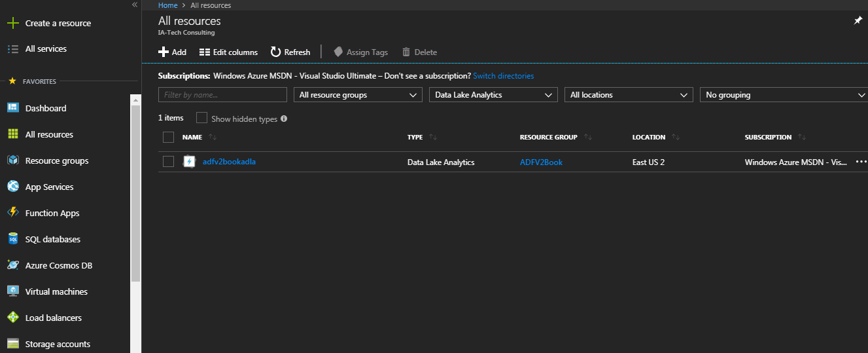Open the All services menu entry

tap(46, 49)
